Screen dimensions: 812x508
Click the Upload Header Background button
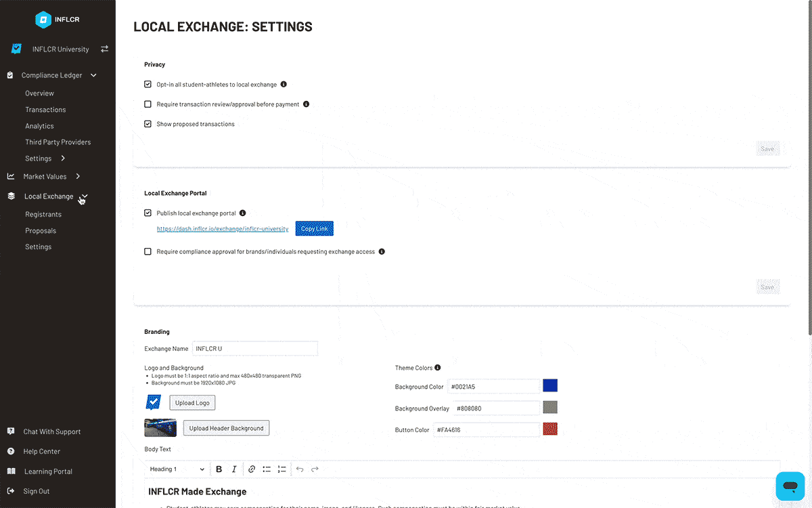[226, 428]
